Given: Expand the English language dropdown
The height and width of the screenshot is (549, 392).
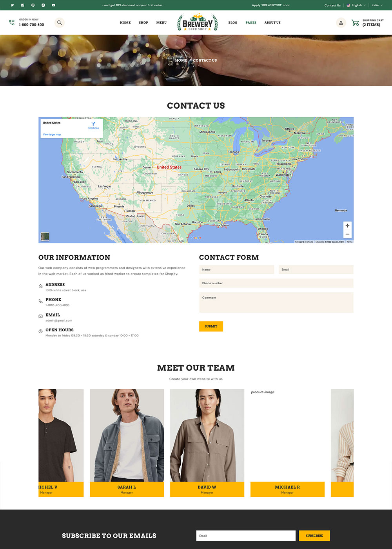Looking at the screenshot, I should (356, 5).
